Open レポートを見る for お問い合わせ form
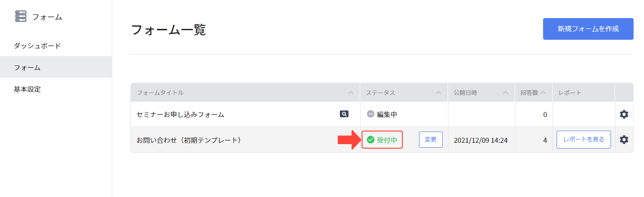 [x=584, y=140]
